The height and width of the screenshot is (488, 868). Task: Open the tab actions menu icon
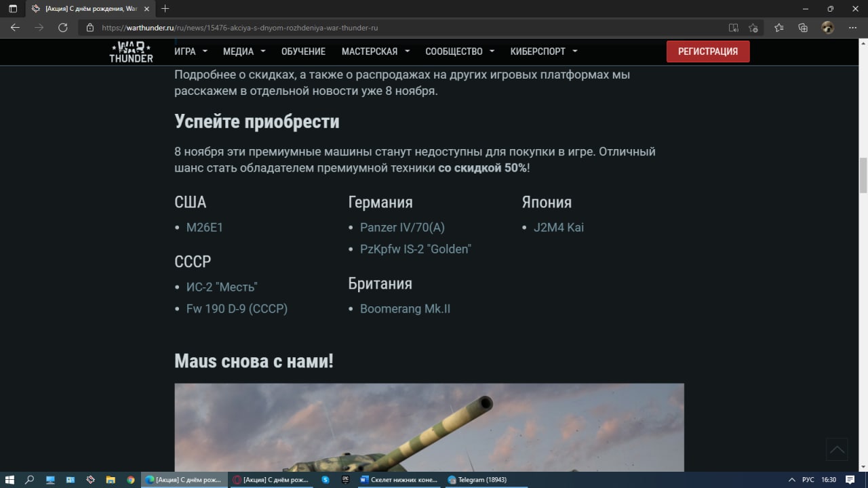[x=13, y=9]
